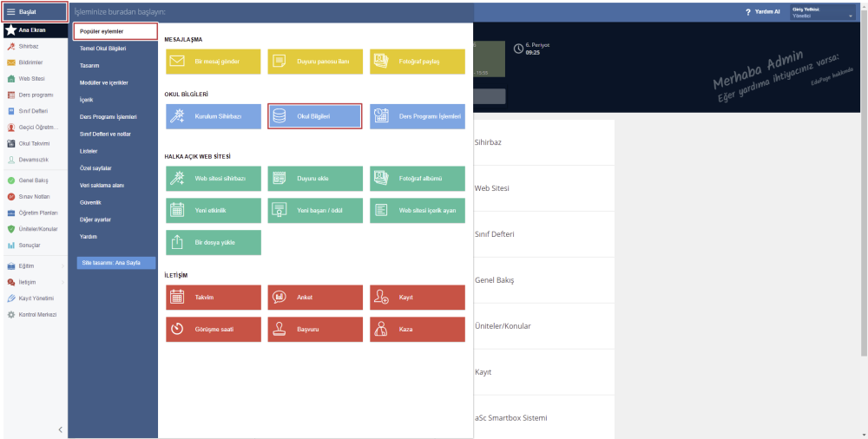Open Üniteler/Konular shield icon in sidebar

(x=11, y=229)
